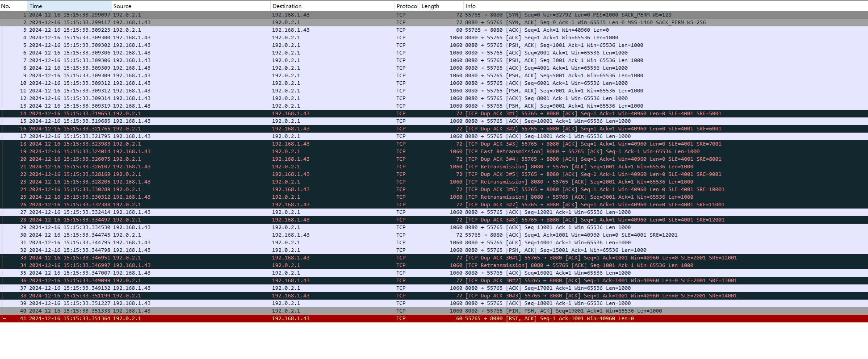Sort packets by the No. column header
This screenshot has height=359, width=868.
tap(13, 6)
